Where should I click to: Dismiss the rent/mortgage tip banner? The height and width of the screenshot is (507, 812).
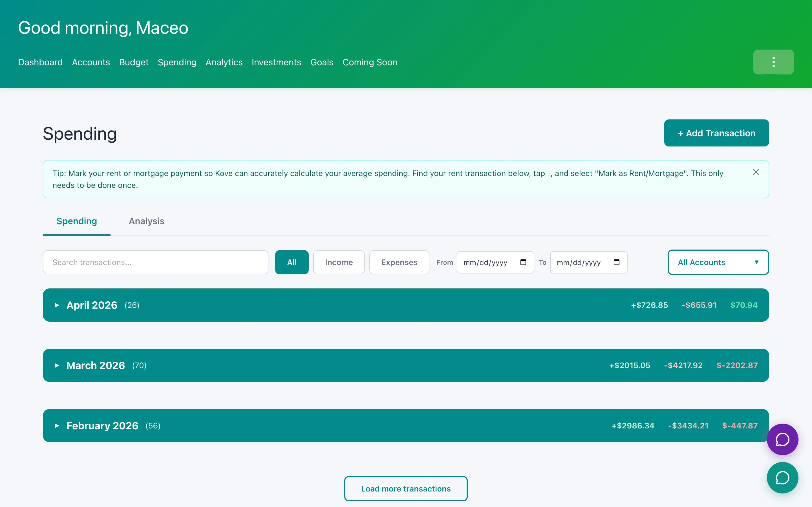click(756, 172)
